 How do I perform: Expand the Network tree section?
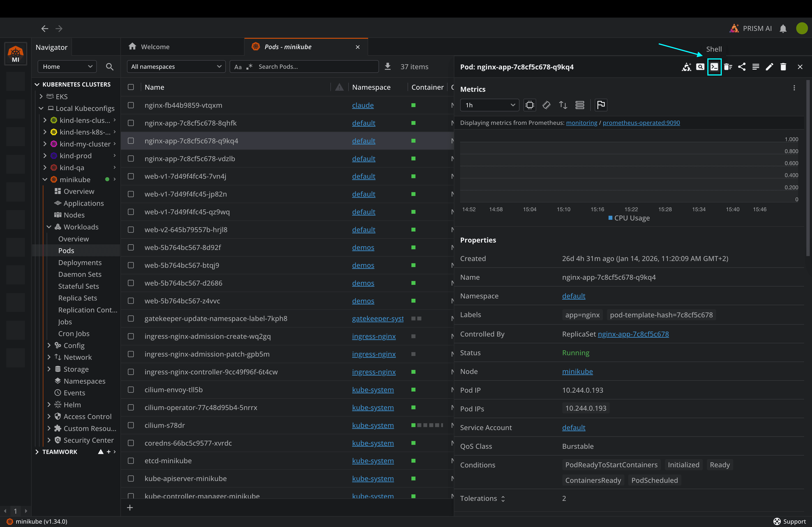49,357
